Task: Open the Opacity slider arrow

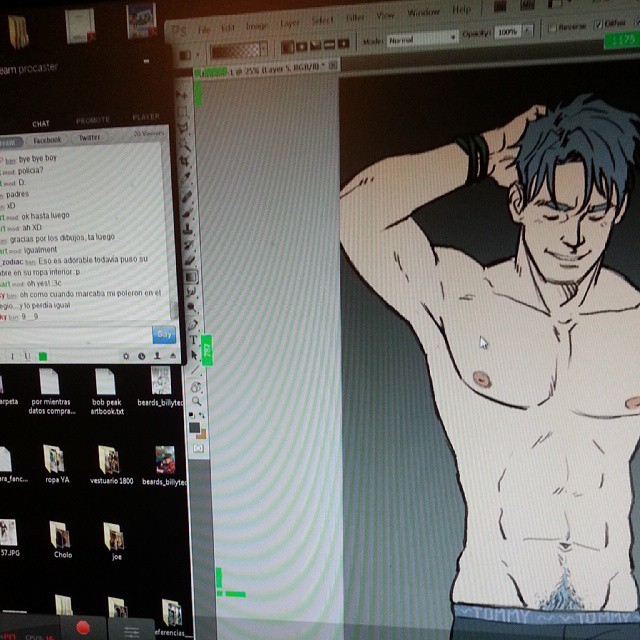Action: 528,30
